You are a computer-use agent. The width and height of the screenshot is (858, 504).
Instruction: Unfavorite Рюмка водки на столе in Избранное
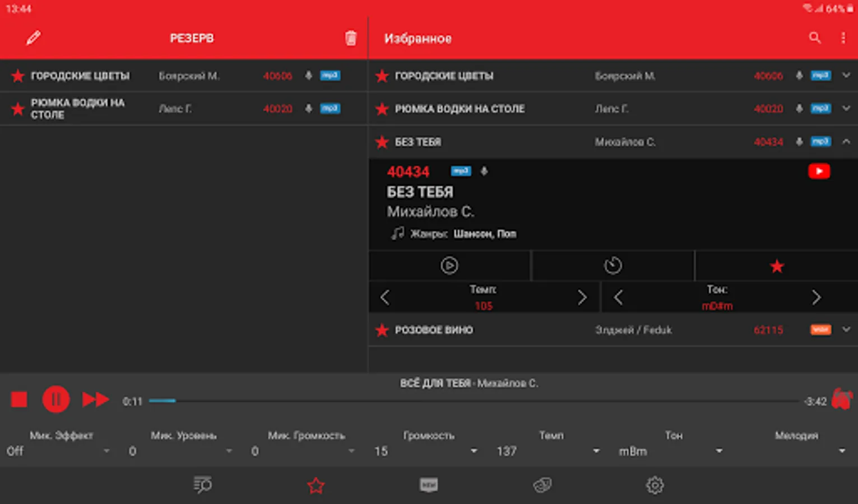382,109
